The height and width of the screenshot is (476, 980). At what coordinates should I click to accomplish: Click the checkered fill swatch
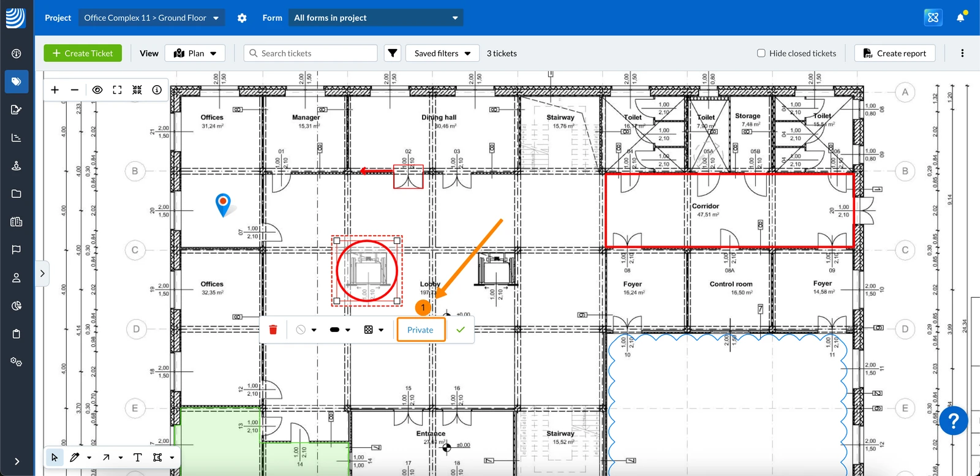click(369, 330)
